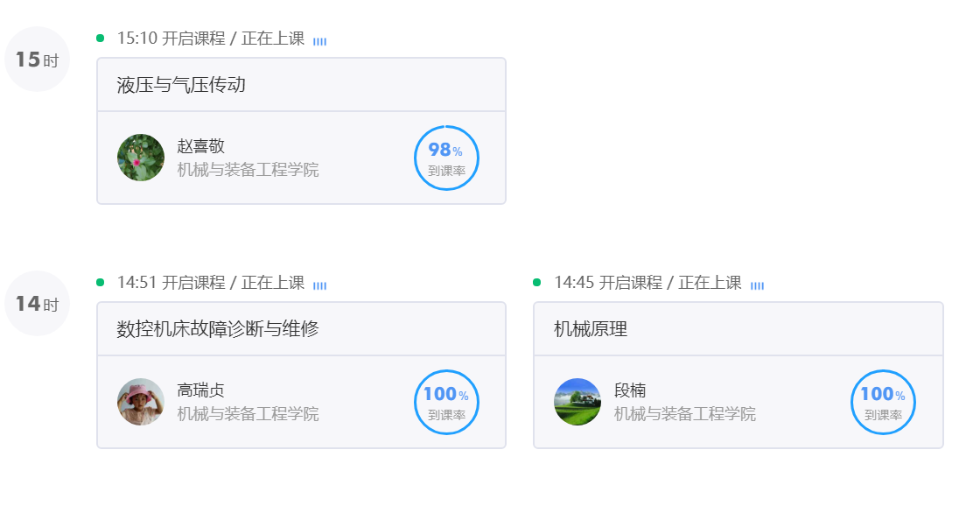Click 机械与装备工程学院 under 高瑞贞
980x506 pixels.
[x=248, y=413]
